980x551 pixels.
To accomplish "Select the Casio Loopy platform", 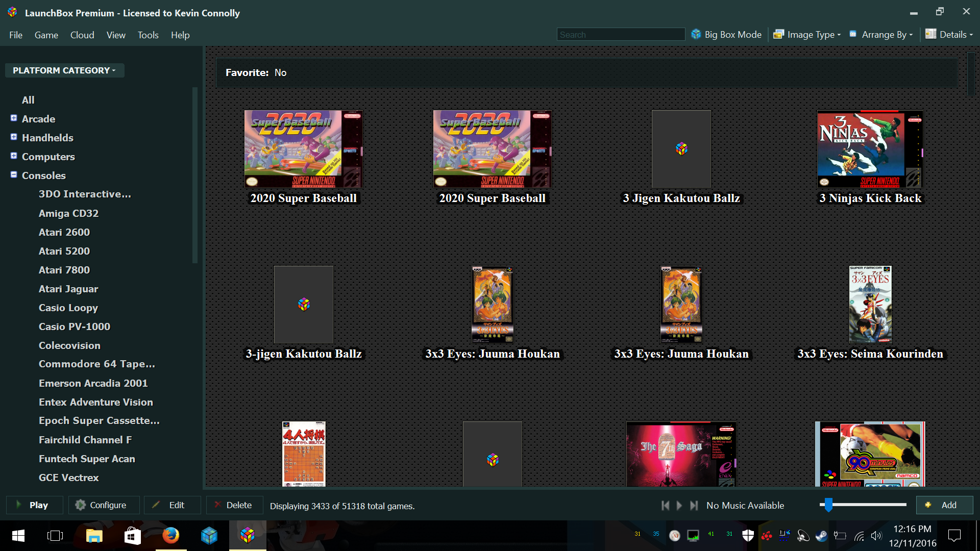I will point(68,308).
